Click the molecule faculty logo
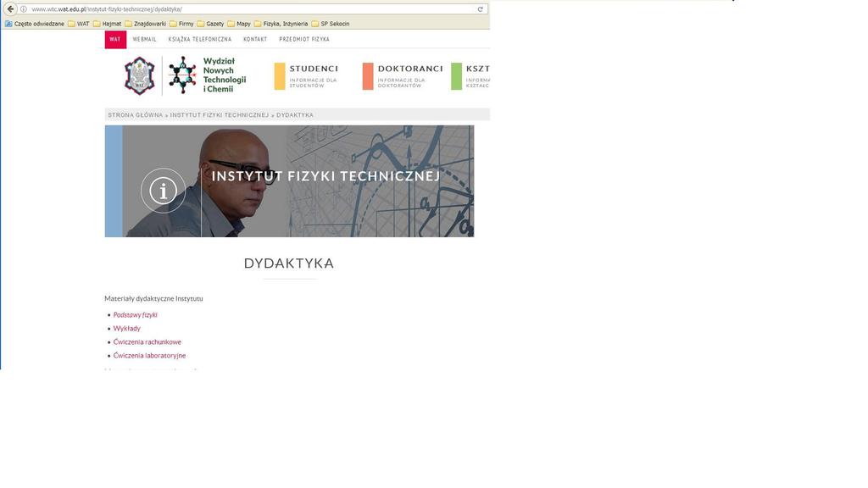Screen dimensions: 868x488 pos(182,75)
